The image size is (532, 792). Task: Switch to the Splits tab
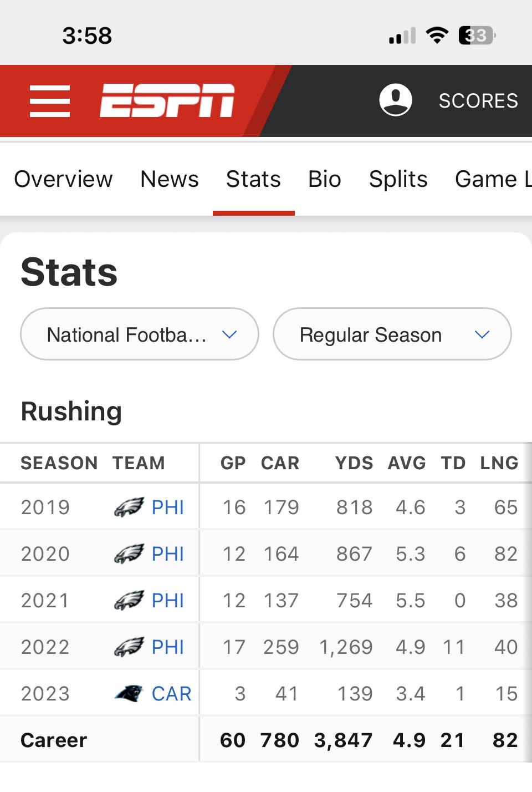pos(398,179)
